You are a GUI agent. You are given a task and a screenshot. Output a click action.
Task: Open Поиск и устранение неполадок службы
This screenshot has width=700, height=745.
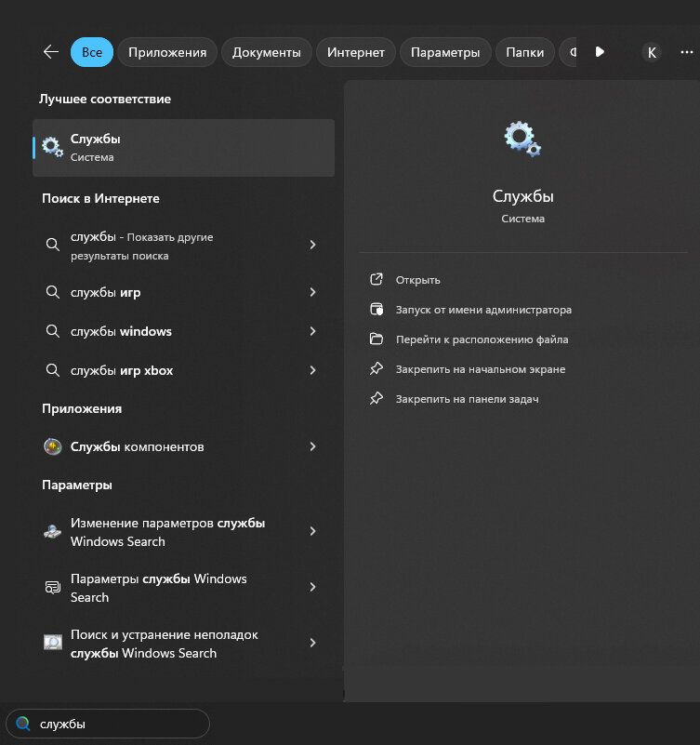pyautogui.click(x=183, y=644)
